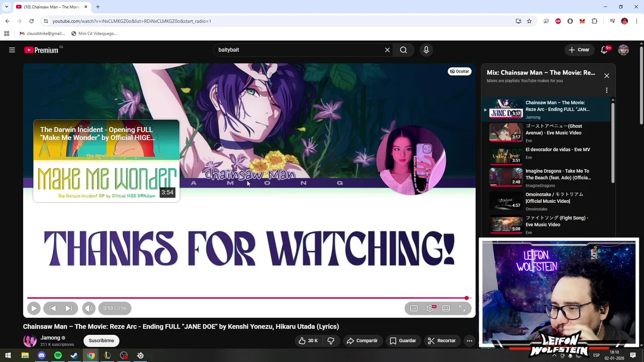
Task: Dislike the video
Action: (331, 340)
